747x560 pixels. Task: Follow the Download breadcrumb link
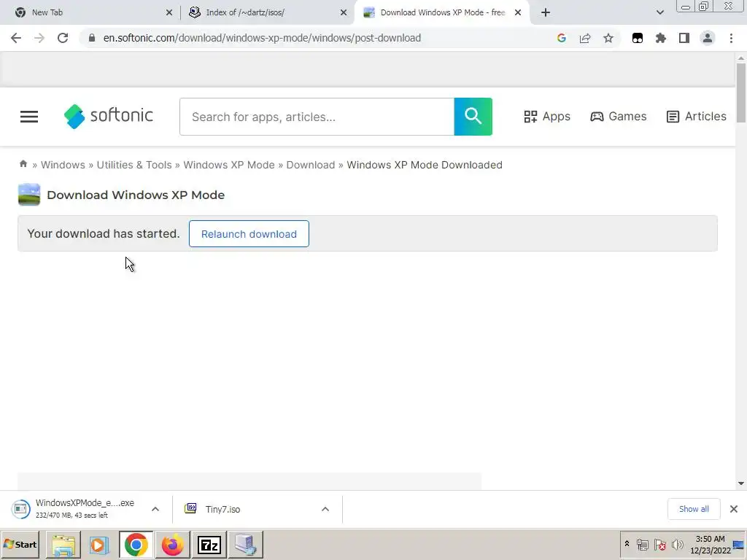pos(311,165)
